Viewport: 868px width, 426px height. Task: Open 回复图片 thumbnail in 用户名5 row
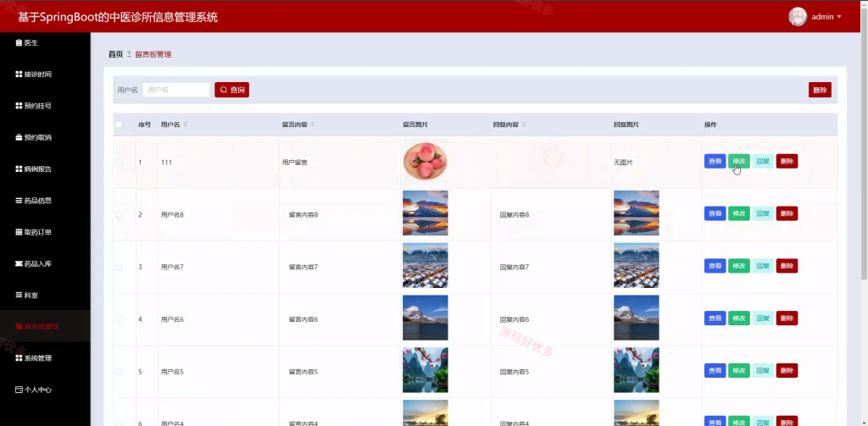(x=636, y=370)
